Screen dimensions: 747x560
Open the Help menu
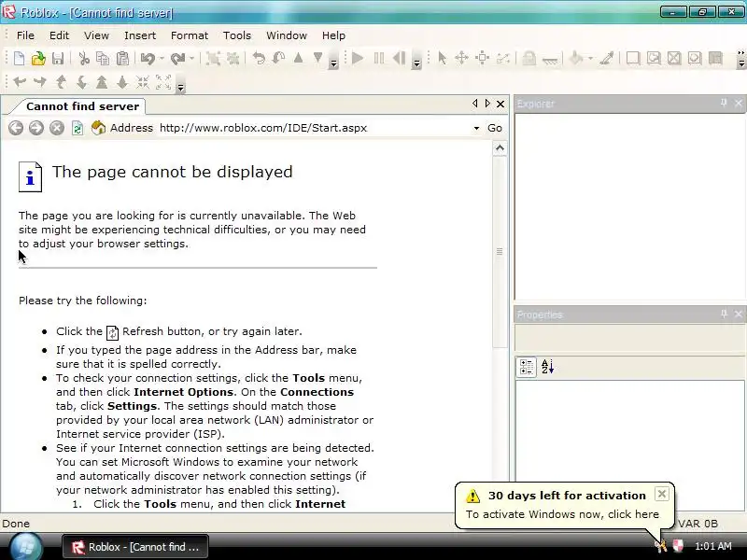[333, 35]
